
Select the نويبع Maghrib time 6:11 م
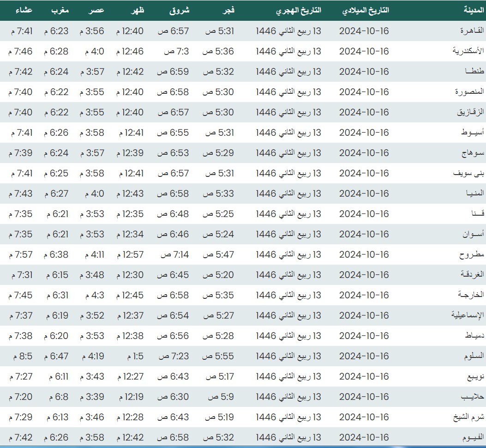point(56,376)
